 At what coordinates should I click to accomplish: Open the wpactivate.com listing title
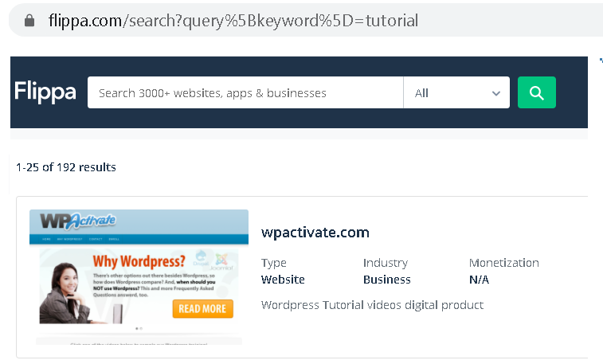[315, 233]
